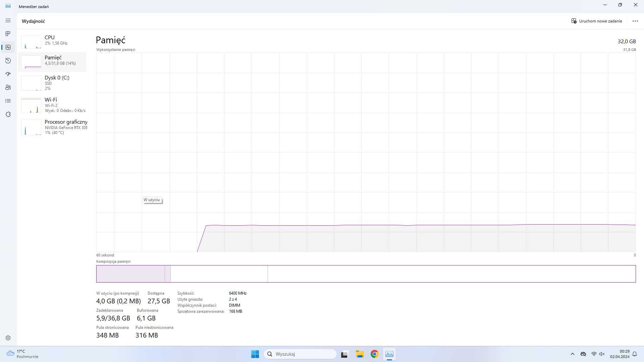Click the memory usage graph area
This screenshot has width=644, height=362.
[366, 152]
